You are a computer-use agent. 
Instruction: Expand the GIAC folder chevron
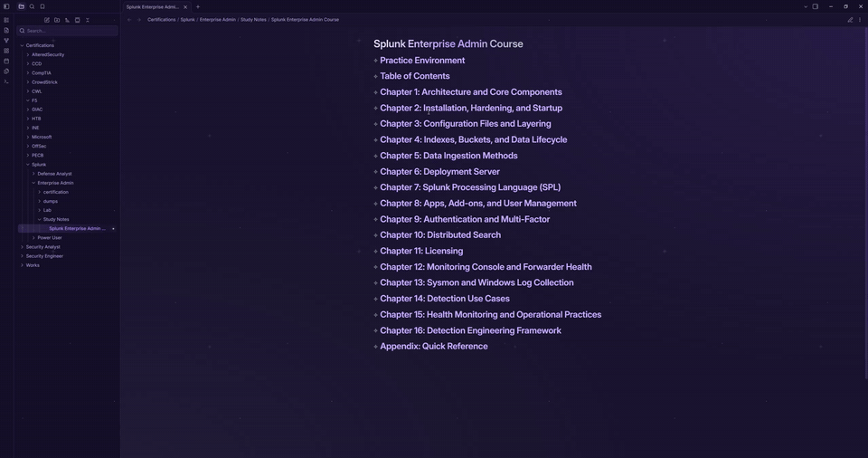(28, 110)
